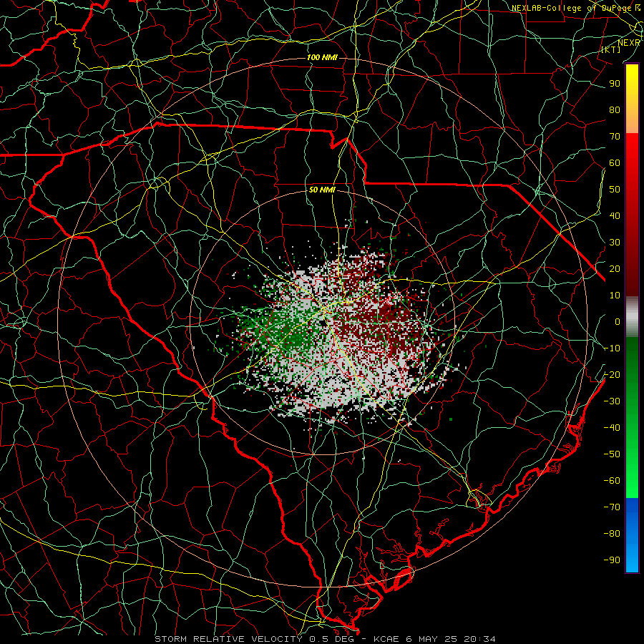The height and width of the screenshot is (644, 644).
Task: Select the 0 value on velocity scale
Action: [x=618, y=321]
